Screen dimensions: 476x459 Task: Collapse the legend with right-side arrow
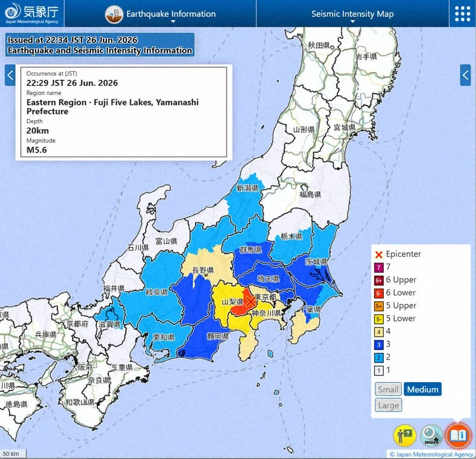465,75
